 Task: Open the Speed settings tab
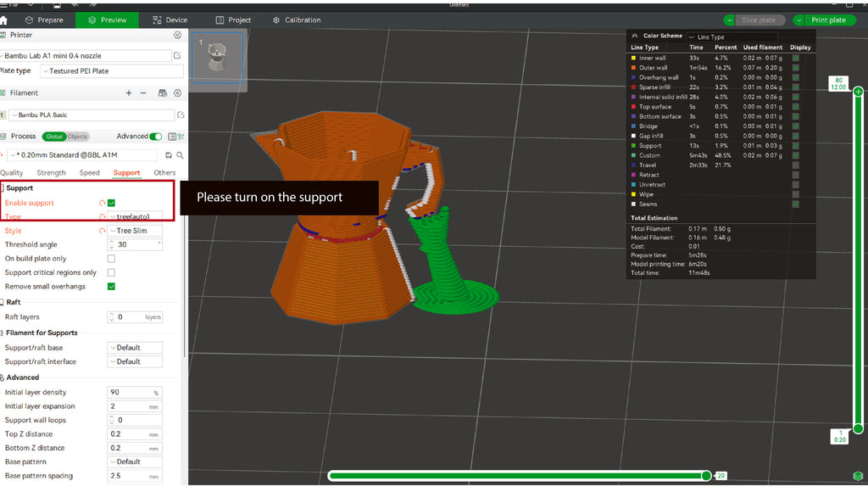(x=89, y=173)
